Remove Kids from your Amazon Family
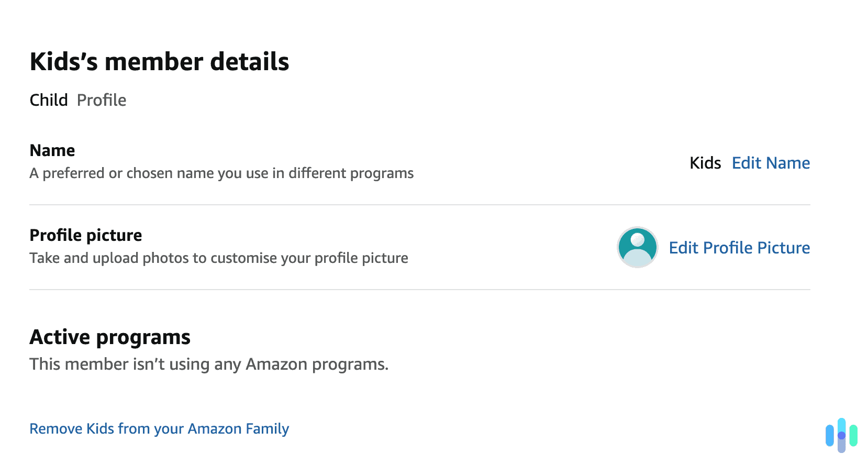This screenshot has height=464, width=868. 159,429
